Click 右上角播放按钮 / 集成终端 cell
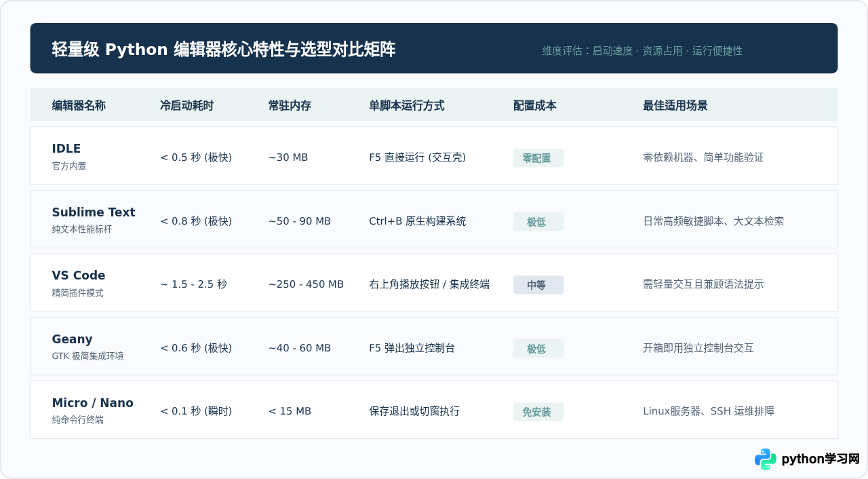 pyautogui.click(x=429, y=284)
